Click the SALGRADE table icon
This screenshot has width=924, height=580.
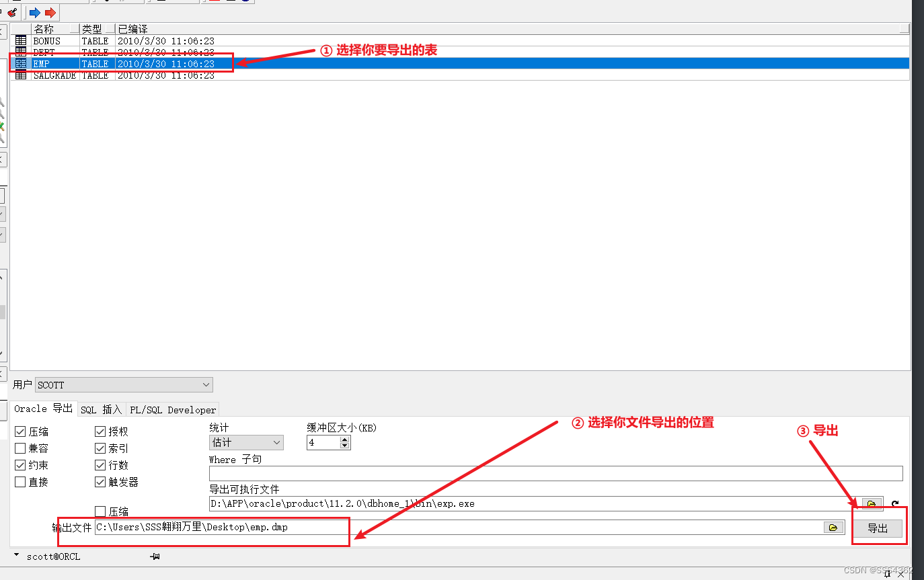(21, 75)
